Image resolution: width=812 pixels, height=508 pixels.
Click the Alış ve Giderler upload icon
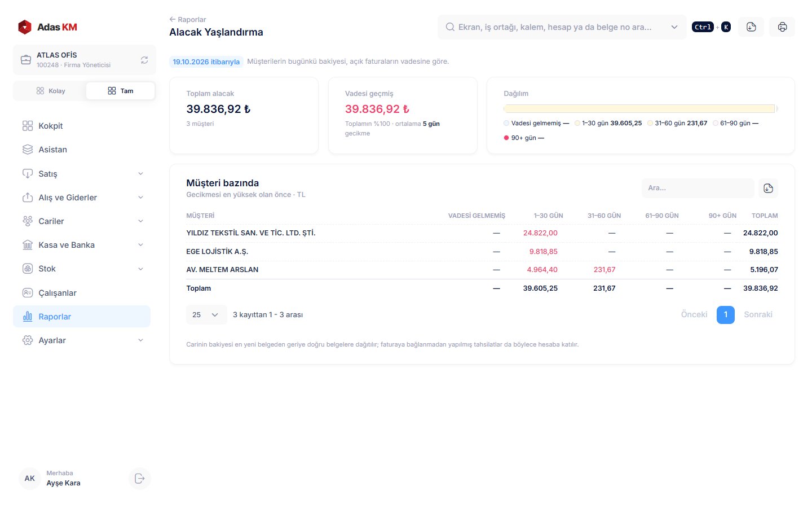tap(28, 198)
